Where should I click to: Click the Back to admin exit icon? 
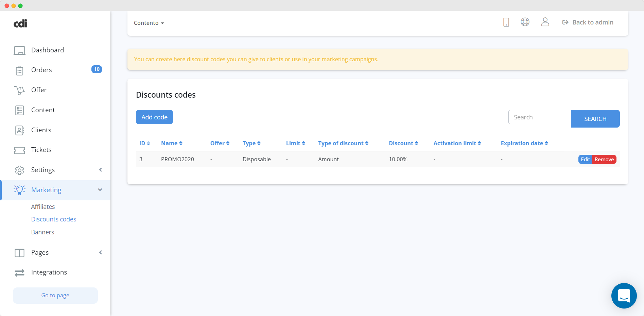(565, 22)
